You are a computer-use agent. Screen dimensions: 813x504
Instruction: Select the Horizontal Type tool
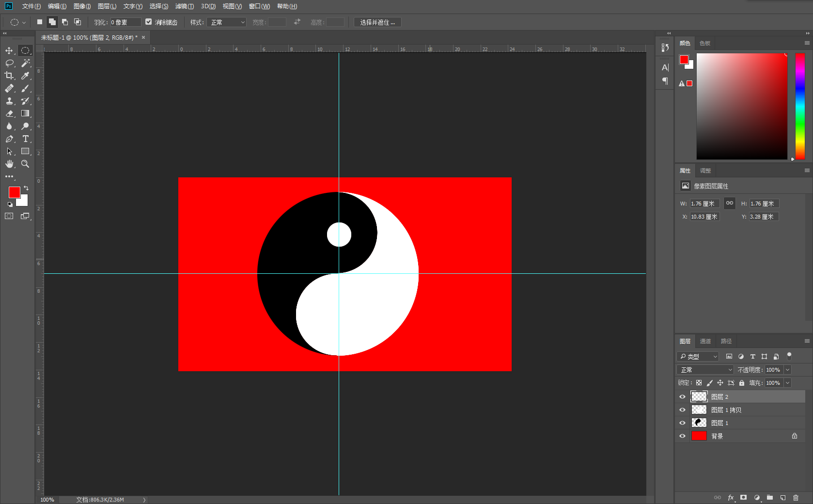[25, 139]
